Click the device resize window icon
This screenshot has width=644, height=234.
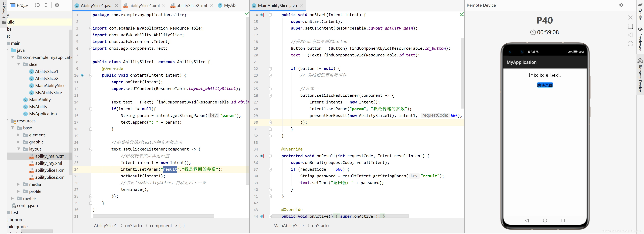[630, 26]
